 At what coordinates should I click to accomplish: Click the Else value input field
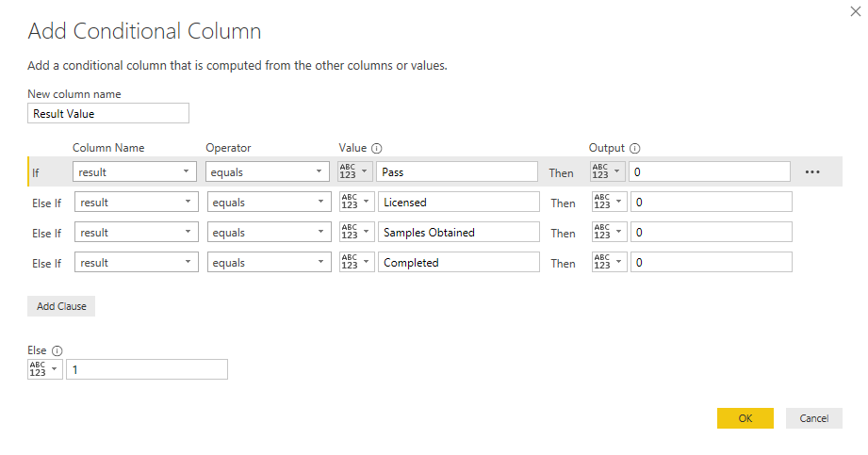[147, 369]
